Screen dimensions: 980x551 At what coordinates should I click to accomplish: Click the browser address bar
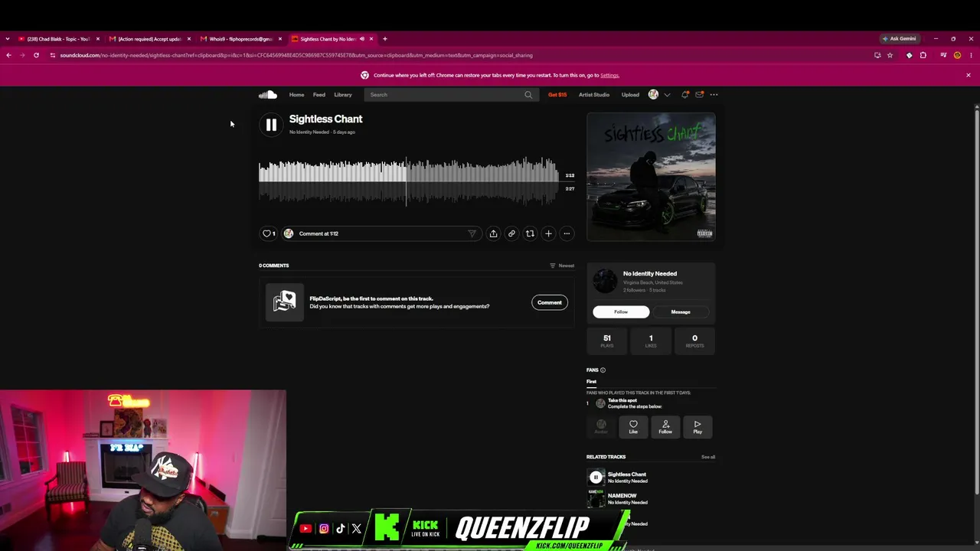coord(459,55)
